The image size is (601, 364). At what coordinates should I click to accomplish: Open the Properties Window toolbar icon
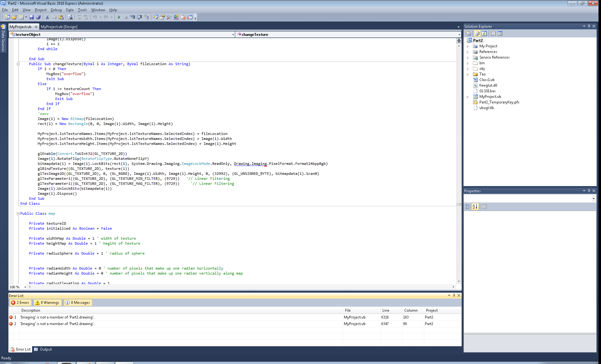point(162,17)
